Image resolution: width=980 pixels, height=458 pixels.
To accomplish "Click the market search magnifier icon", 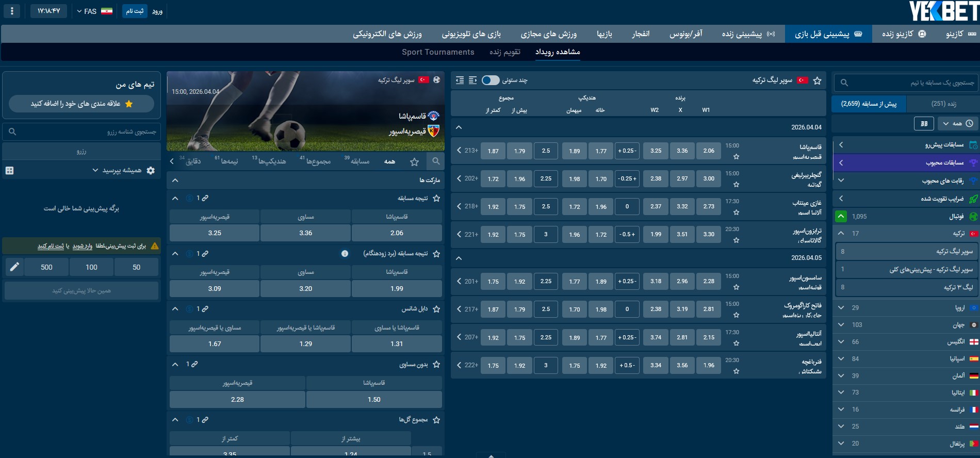I will (x=436, y=161).
